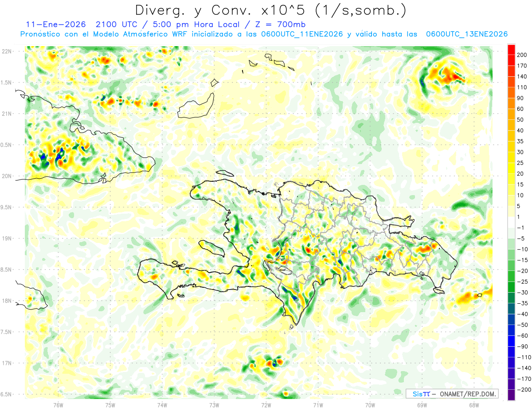Screen dimensions: 532x411
Task: Click the '69W' longitude label
Action: click(422, 404)
